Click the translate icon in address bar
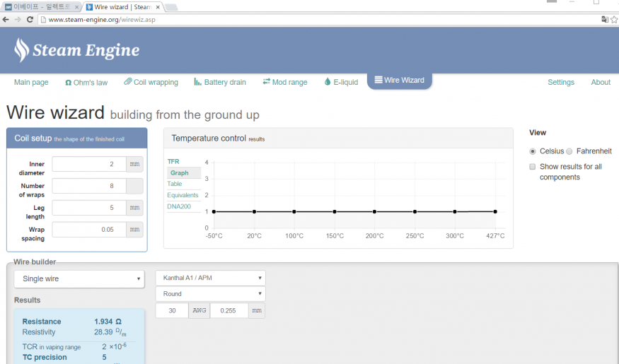The image size is (619, 364). pyautogui.click(x=605, y=20)
